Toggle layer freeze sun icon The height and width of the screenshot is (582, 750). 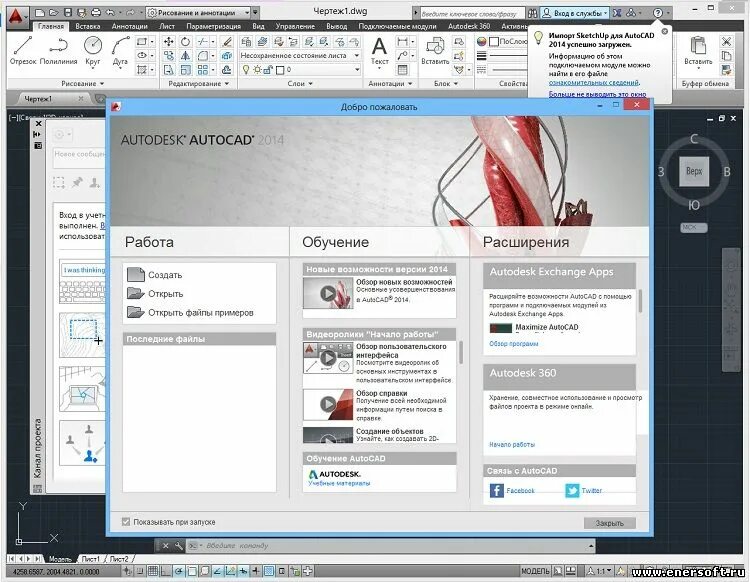click(257, 70)
